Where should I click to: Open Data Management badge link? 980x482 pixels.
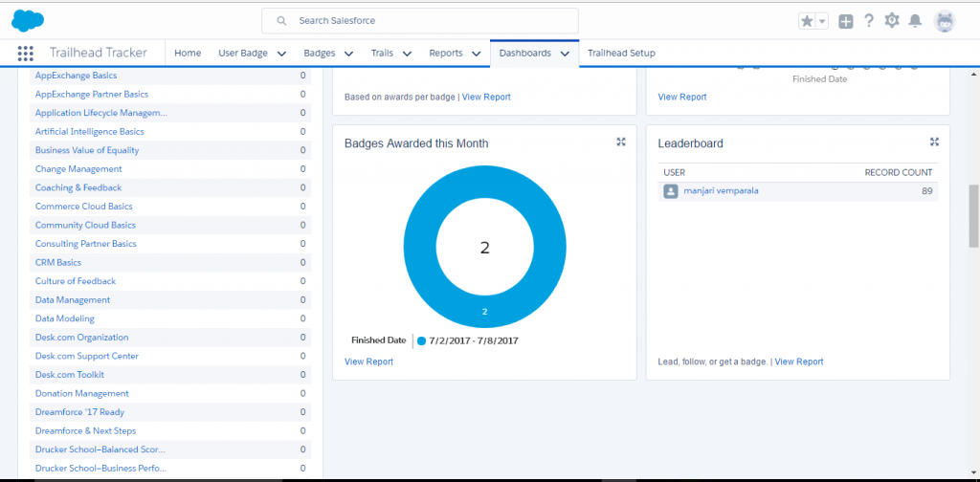coord(73,300)
